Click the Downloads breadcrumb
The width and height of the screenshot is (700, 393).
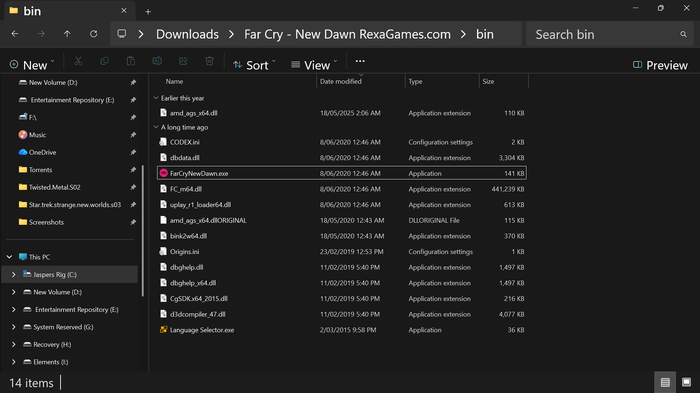click(187, 34)
